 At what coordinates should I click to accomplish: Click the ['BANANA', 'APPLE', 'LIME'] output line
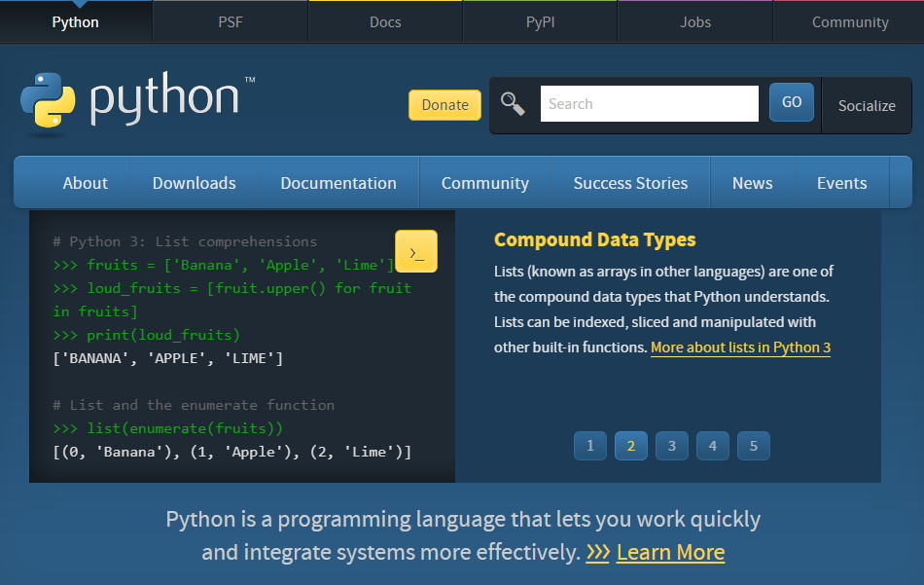[168, 358]
